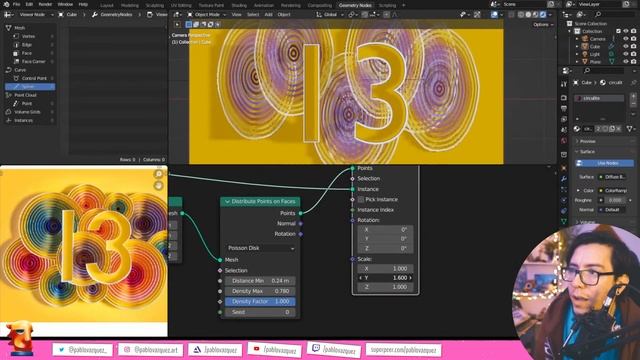Open the spreadsheet editor type selector
The image size is (640, 360).
pyautogui.click(x=8, y=15)
